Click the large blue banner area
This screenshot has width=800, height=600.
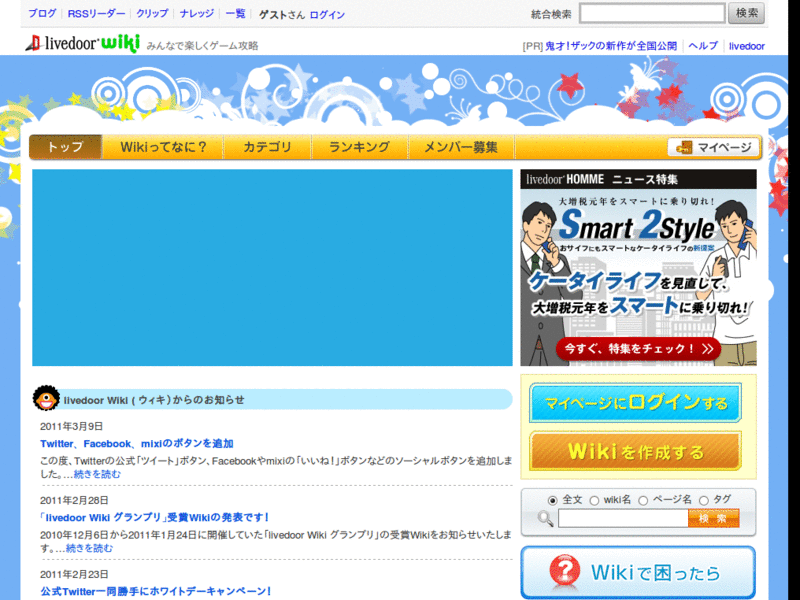[272, 267]
